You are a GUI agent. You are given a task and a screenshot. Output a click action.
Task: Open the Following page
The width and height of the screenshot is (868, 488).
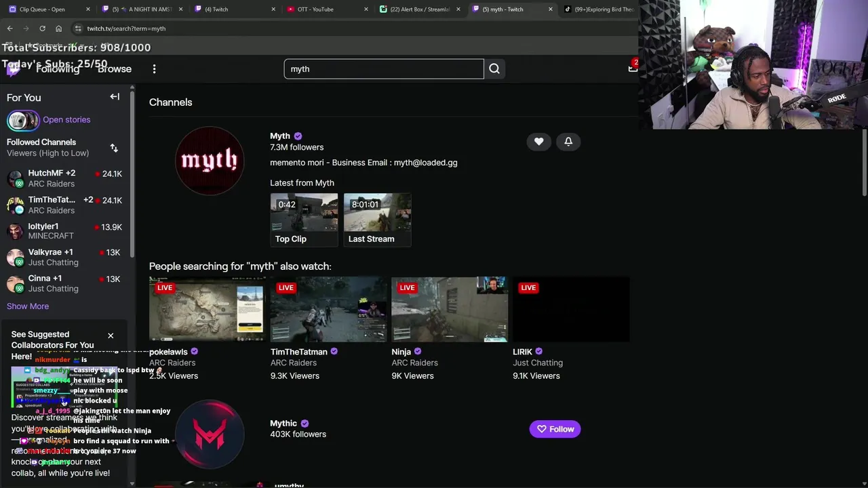pos(58,69)
